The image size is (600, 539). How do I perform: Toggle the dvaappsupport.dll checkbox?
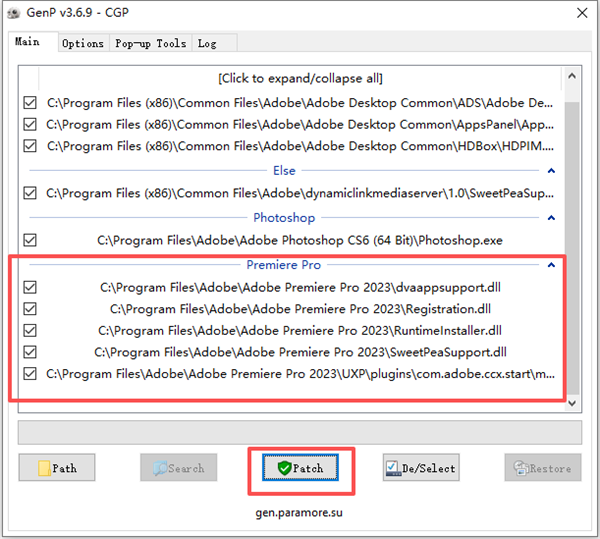30,287
